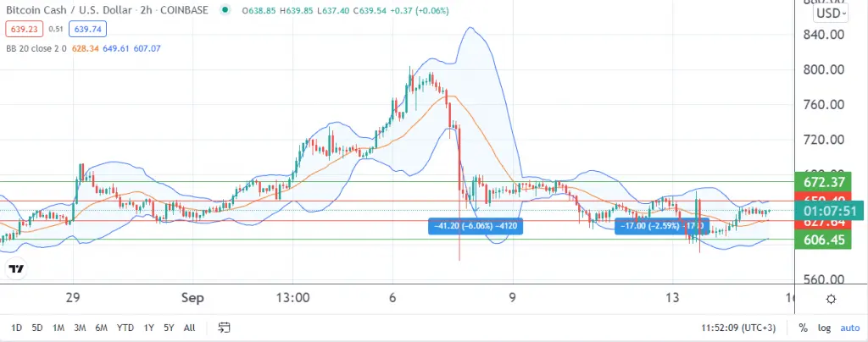868x342 pixels.
Task: Select the 1D time range
Action: 17,328
